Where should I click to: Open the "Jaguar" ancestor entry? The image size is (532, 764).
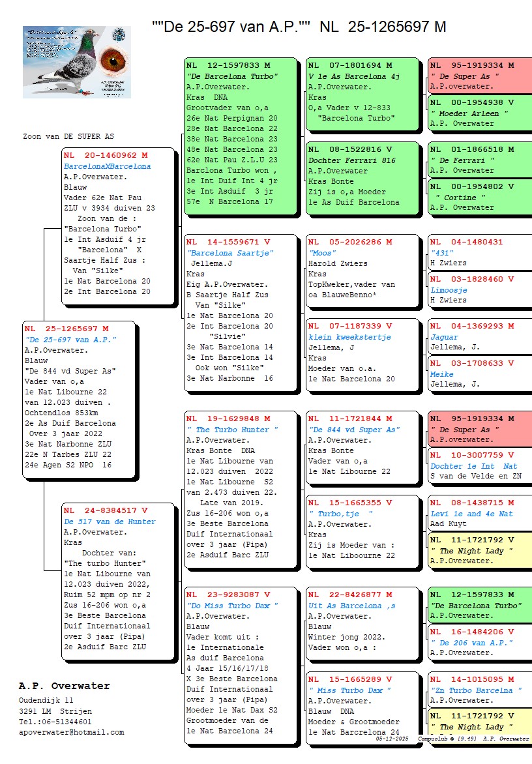444,337
